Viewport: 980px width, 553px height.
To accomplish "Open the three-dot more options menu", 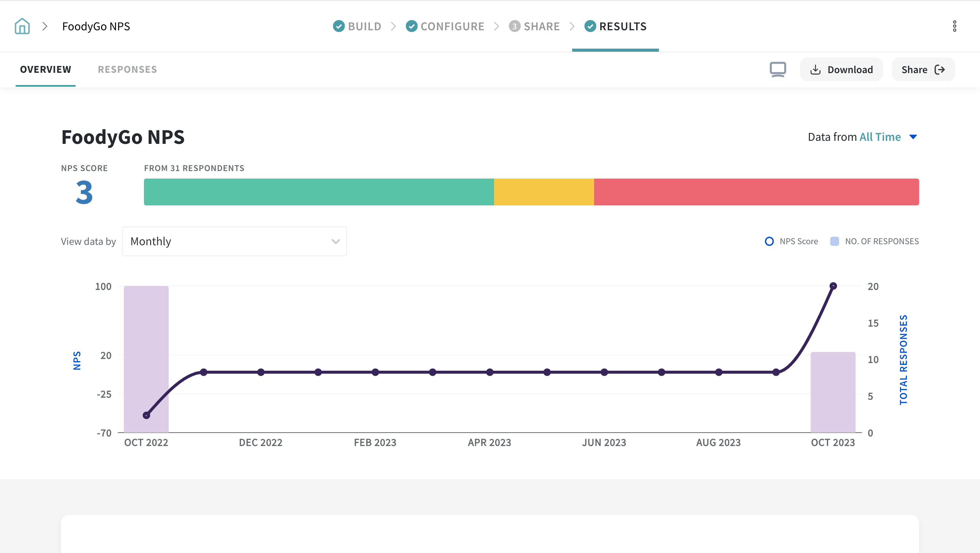I will tap(954, 26).
